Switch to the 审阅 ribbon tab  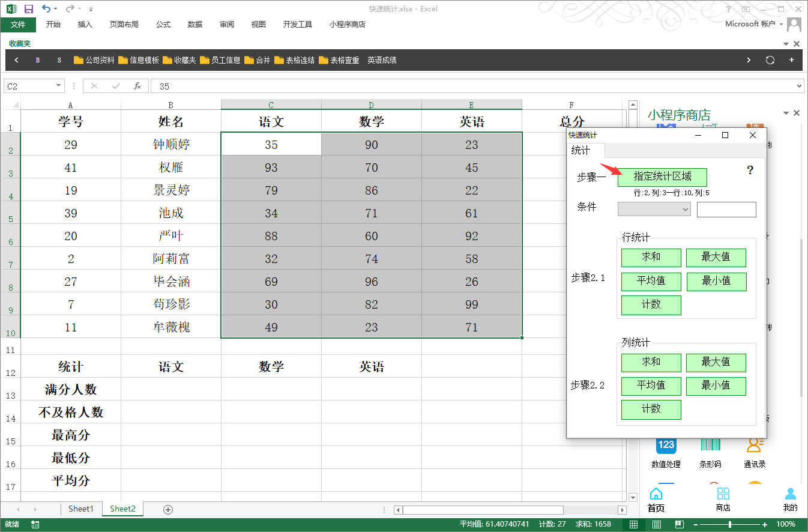click(x=227, y=25)
